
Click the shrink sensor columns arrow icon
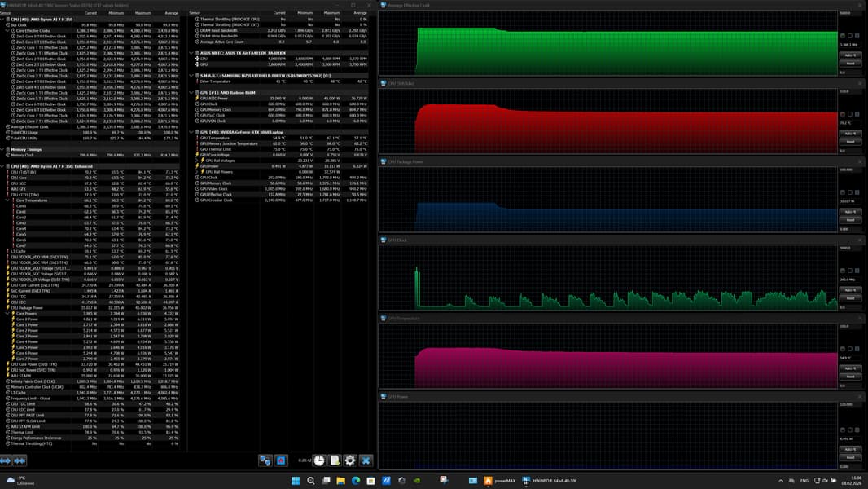(20, 460)
